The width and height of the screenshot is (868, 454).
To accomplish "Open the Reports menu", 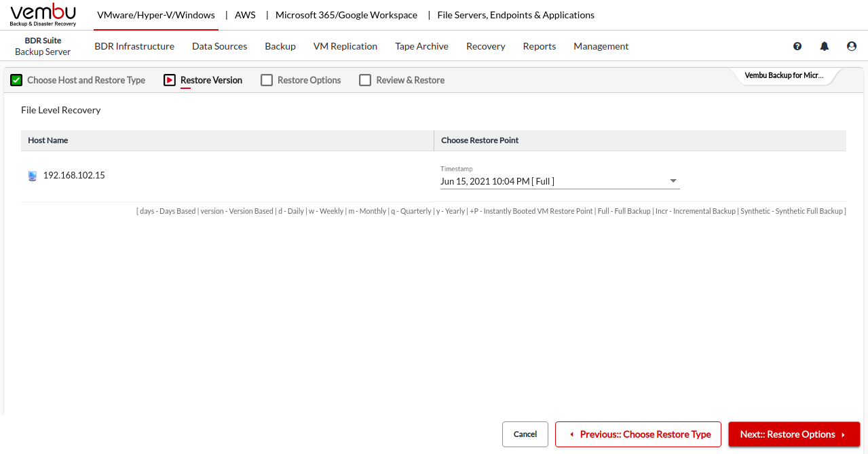I will click(539, 46).
